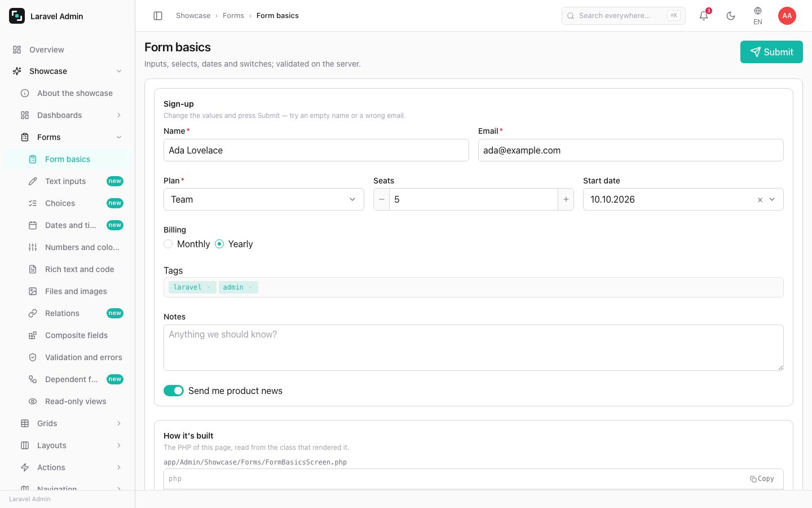812x508 pixels.
Task: Remove the admin tag
Action: click(250, 287)
